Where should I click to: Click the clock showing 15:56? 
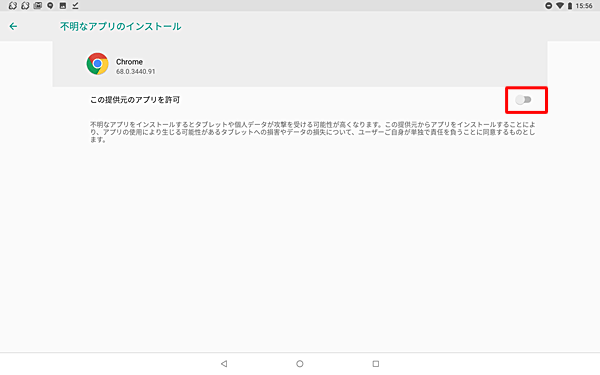pyautogui.click(x=584, y=6)
